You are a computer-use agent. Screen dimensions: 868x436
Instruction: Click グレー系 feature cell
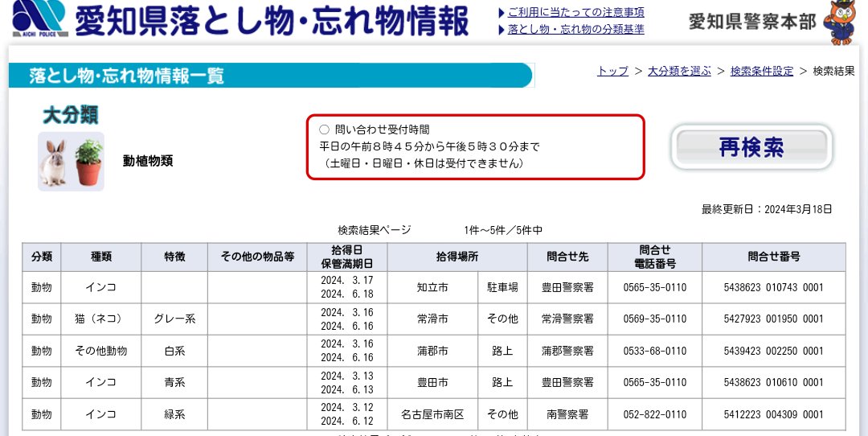pyautogui.click(x=174, y=319)
